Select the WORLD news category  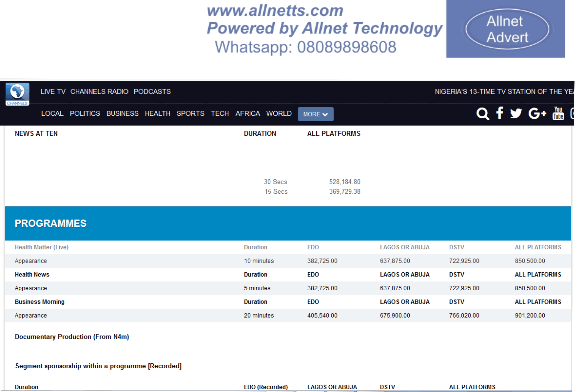[279, 114]
